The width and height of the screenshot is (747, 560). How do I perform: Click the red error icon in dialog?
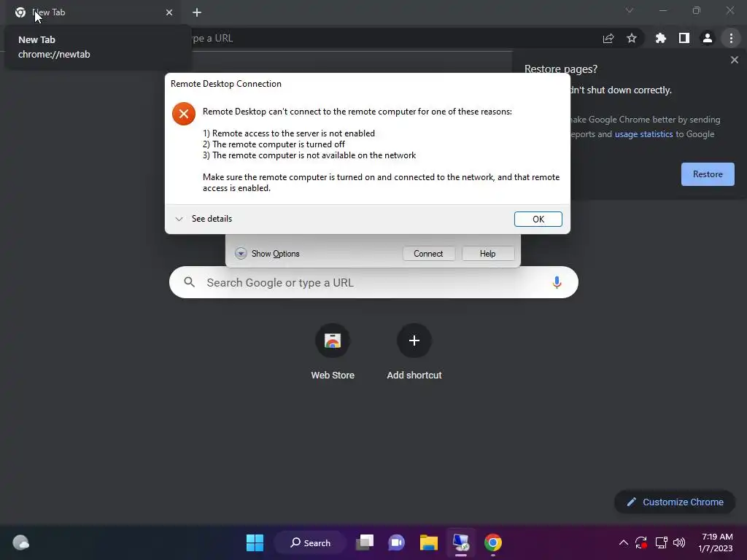[x=183, y=114]
